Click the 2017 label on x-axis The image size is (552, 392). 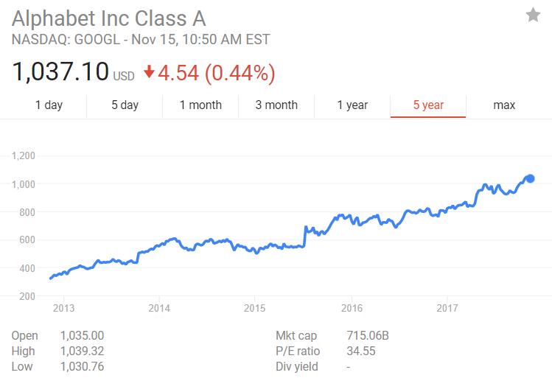(x=447, y=308)
